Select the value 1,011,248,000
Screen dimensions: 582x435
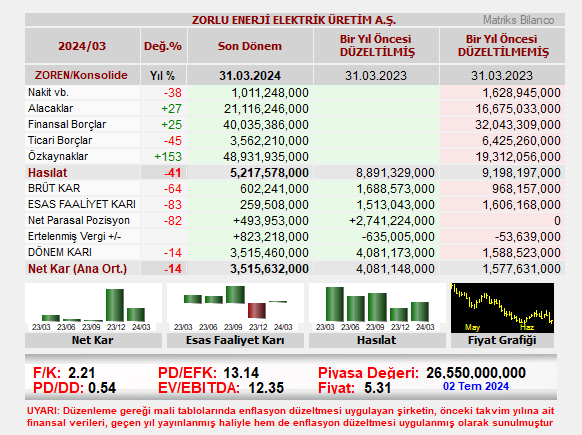click(270, 93)
